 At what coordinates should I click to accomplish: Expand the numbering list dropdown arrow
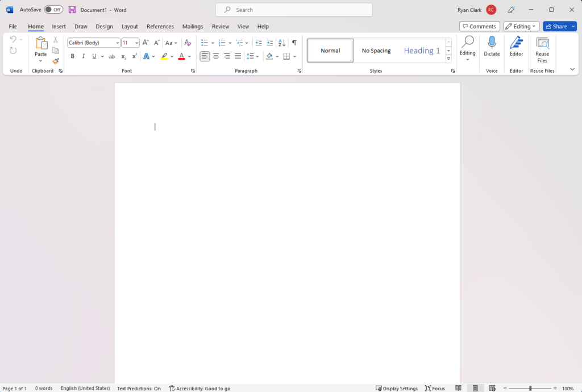pyautogui.click(x=230, y=43)
